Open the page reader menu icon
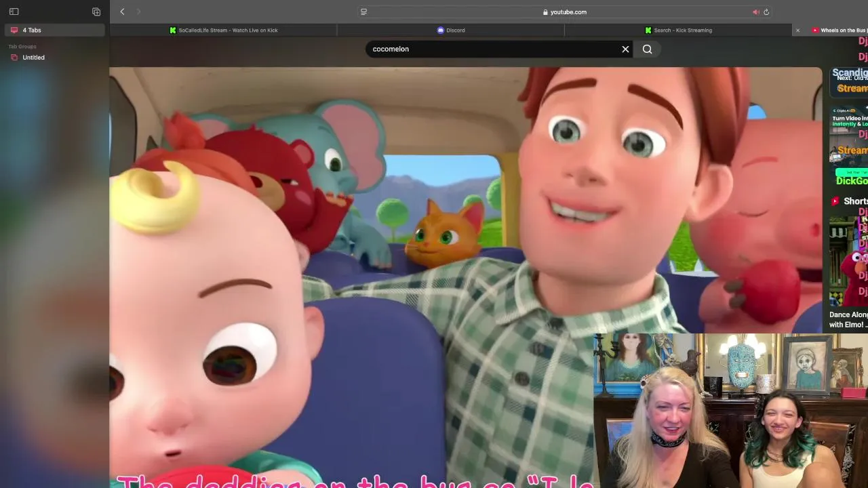 pyautogui.click(x=364, y=12)
